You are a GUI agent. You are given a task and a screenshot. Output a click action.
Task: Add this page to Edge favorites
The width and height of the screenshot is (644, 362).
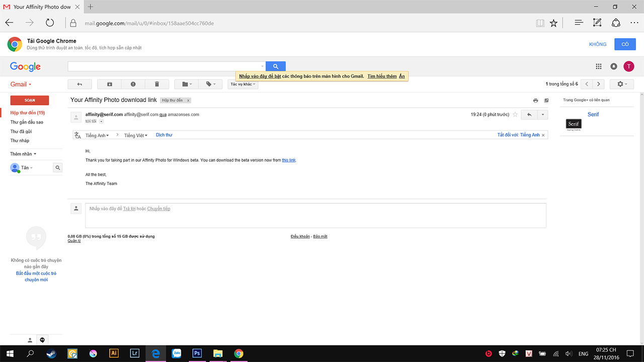pyautogui.click(x=553, y=23)
